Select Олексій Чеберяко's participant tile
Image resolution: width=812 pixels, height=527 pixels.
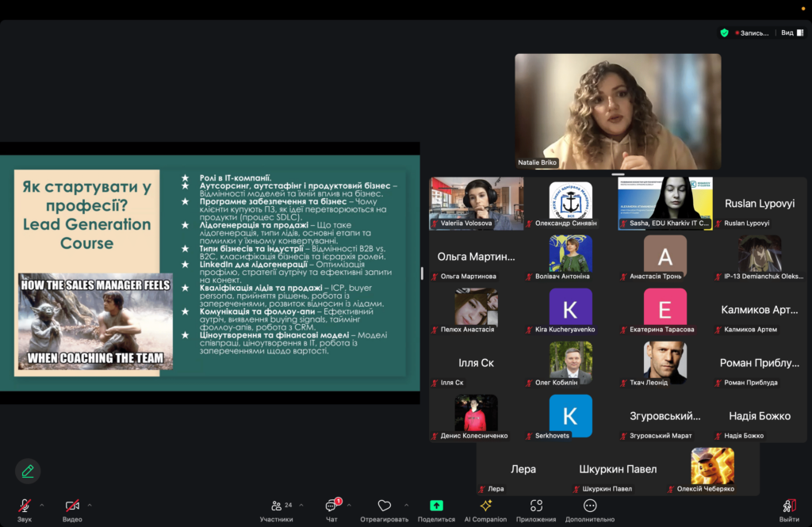713,469
